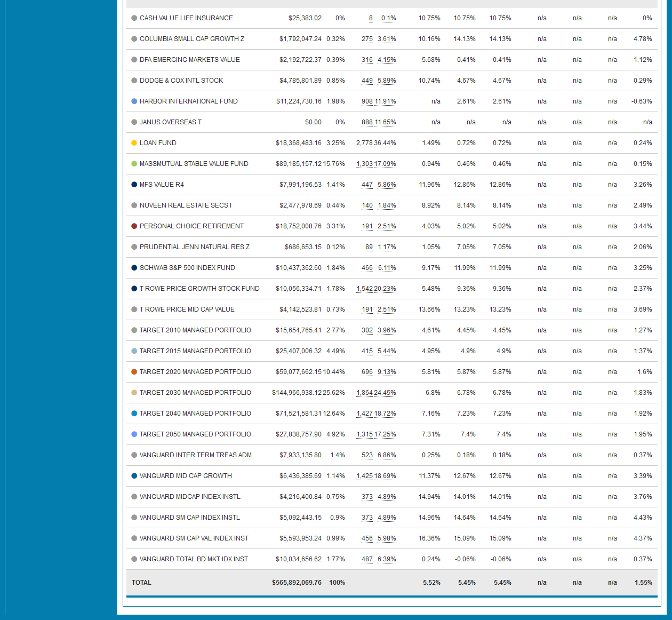Click the $89,185,157.12 balance for MassMutual Stable Value
This screenshot has width=672, height=620.
coord(299,164)
